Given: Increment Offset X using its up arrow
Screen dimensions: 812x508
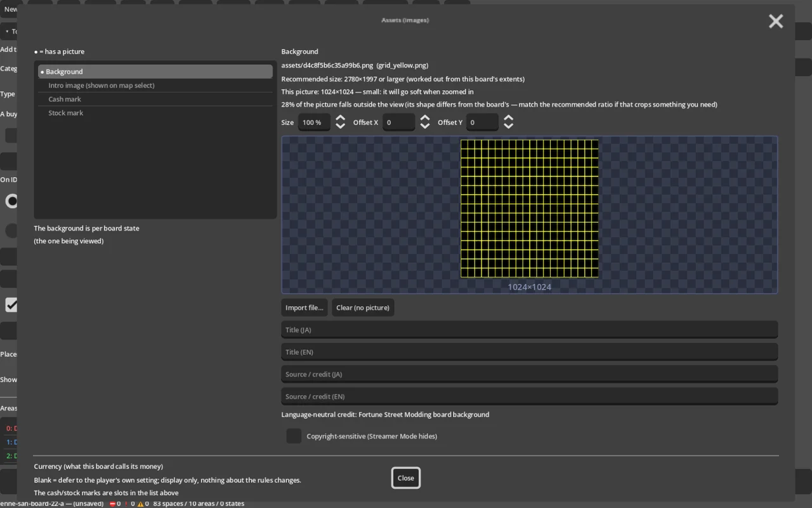Looking at the screenshot, I should (x=424, y=118).
